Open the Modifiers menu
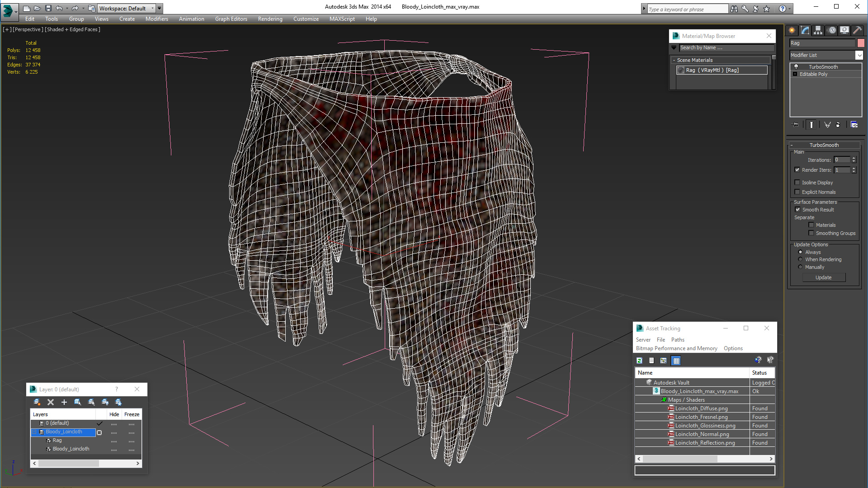This screenshot has width=868, height=488. (x=157, y=19)
